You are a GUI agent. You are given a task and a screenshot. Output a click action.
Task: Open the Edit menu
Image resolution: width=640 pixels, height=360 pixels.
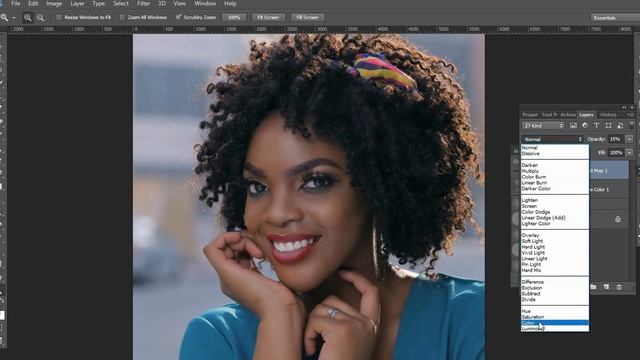click(x=33, y=4)
